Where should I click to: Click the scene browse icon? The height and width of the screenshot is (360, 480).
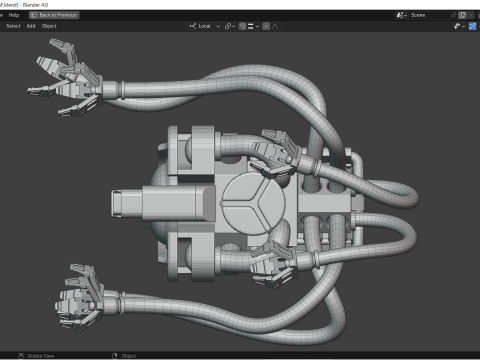pos(402,15)
